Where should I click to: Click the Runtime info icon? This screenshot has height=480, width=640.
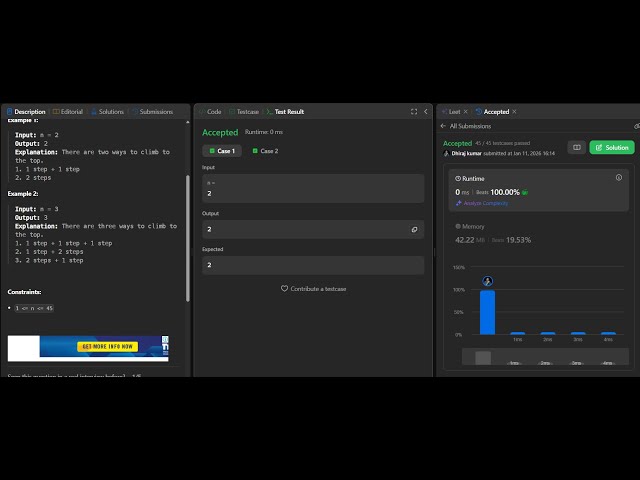pyautogui.click(x=618, y=178)
